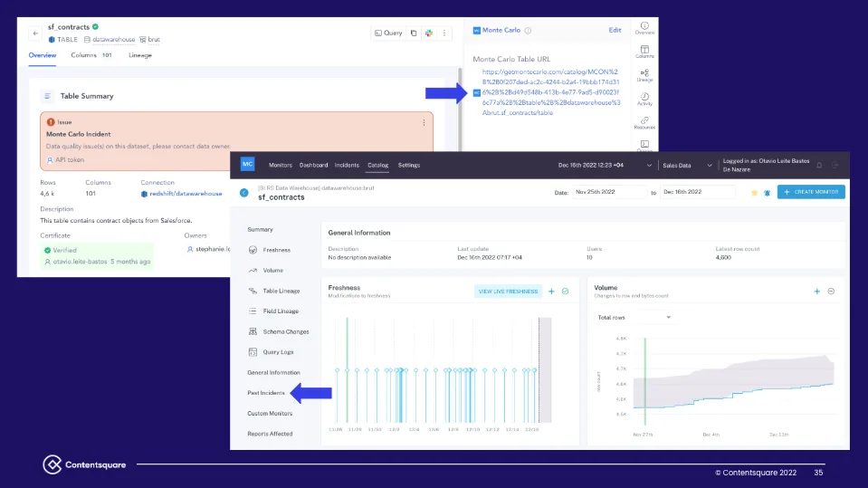Click the start date field Nov 25th 2022

point(609,192)
